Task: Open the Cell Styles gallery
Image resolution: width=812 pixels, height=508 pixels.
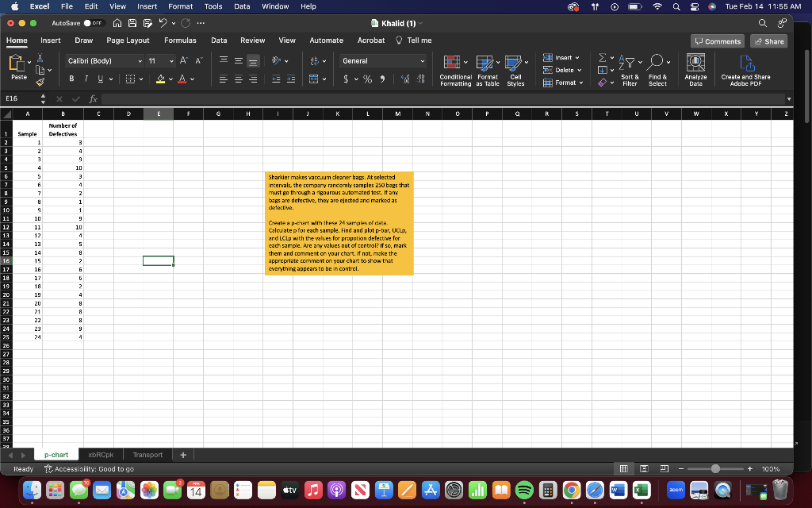Action: (x=515, y=71)
